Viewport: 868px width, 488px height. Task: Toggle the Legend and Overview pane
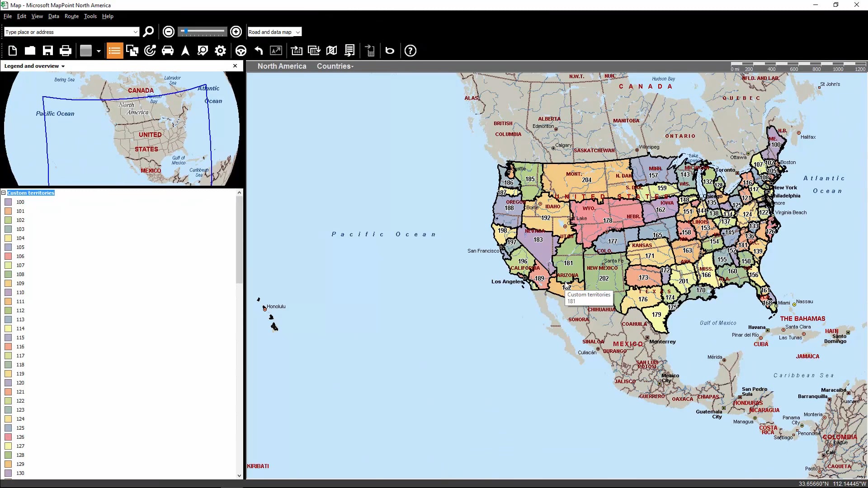[x=114, y=51]
